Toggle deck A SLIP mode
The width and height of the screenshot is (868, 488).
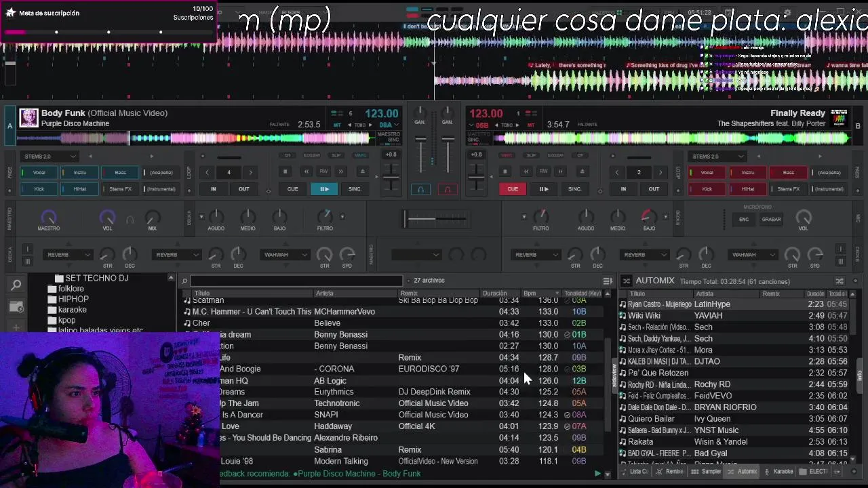pyautogui.click(x=336, y=155)
